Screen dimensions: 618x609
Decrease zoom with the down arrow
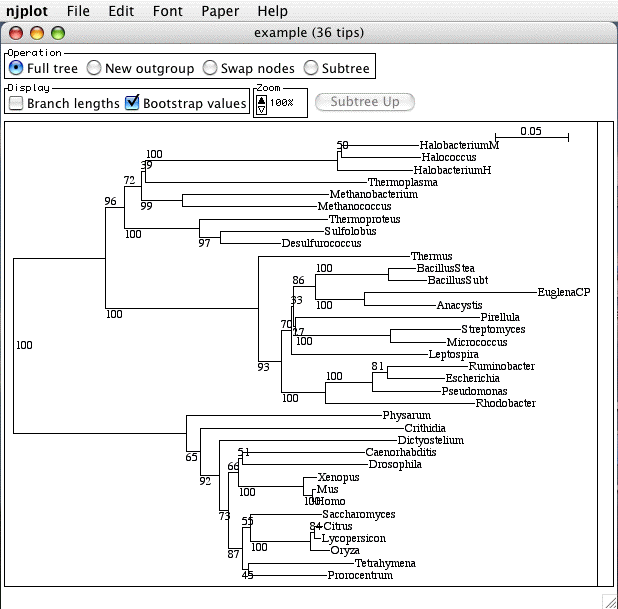[x=262, y=108]
